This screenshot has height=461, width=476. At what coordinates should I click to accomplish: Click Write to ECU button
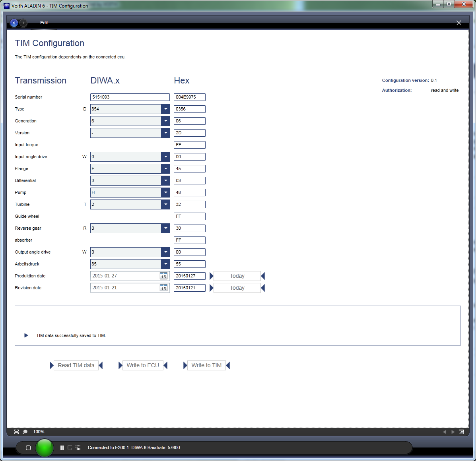point(143,366)
